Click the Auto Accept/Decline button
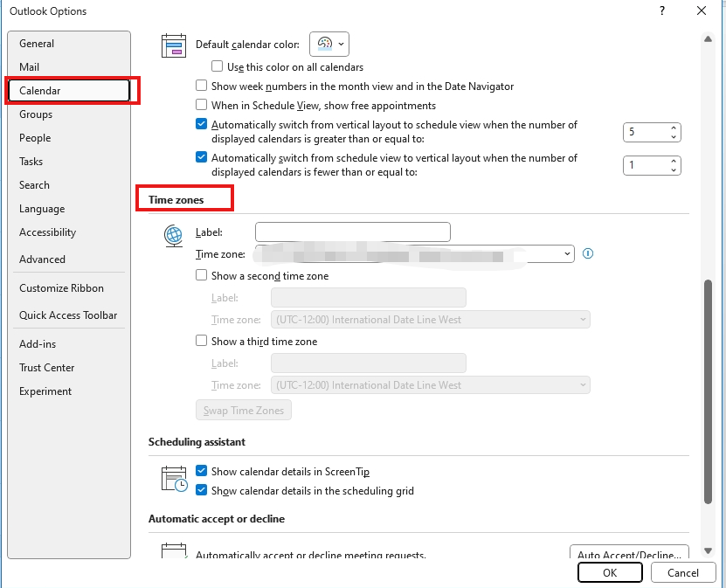 (x=629, y=552)
